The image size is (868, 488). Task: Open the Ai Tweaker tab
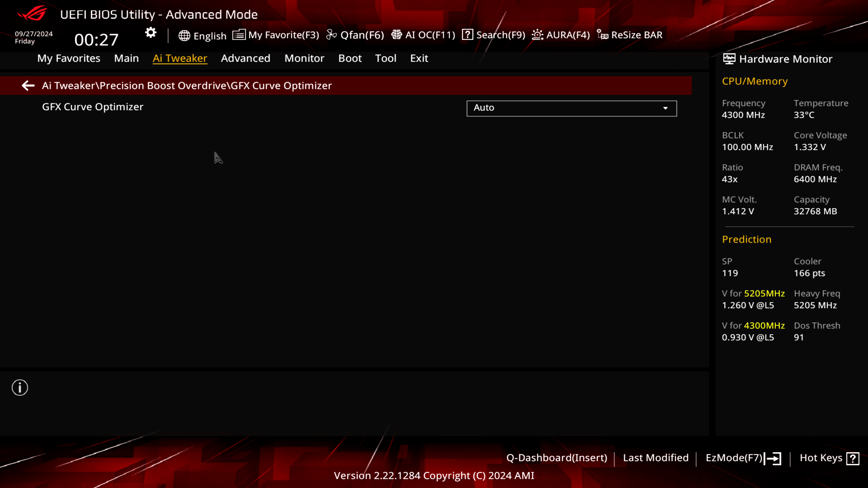(x=179, y=58)
